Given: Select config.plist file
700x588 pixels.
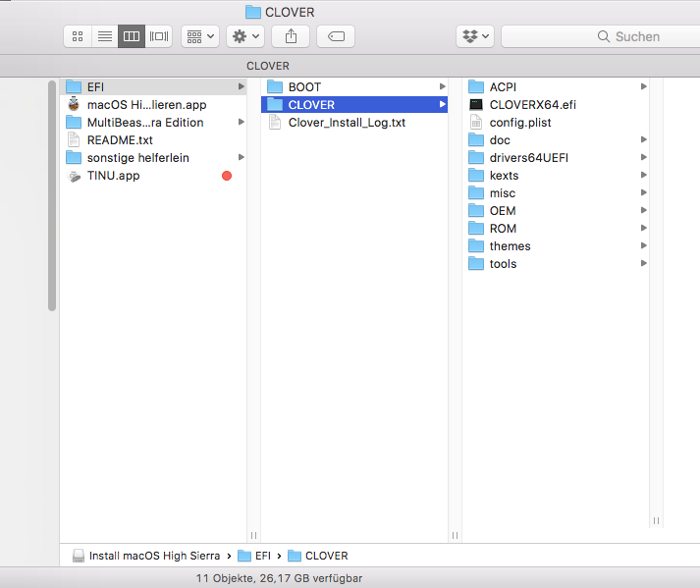Looking at the screenshot, I should tap(556, 123).
